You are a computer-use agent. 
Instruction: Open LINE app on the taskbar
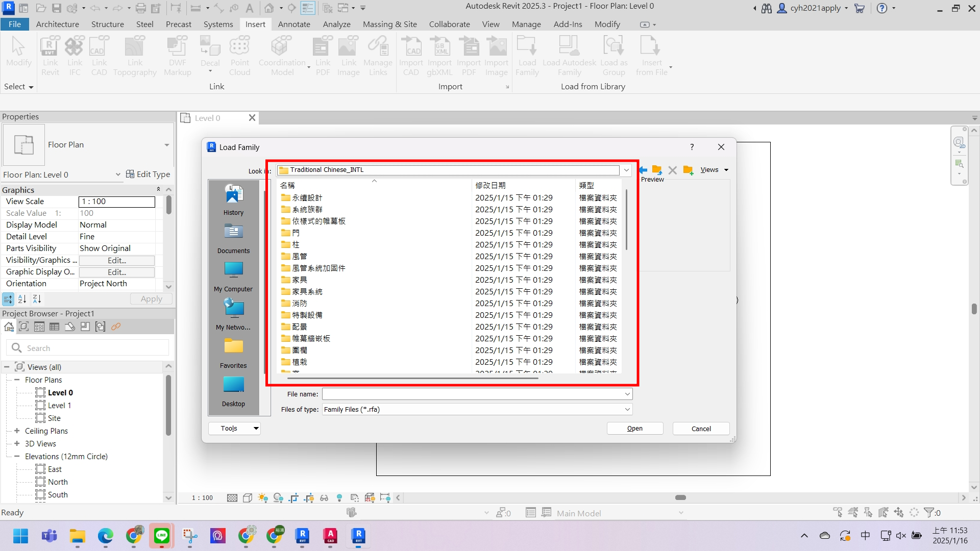pyautogui.click(x=161, y=536)
